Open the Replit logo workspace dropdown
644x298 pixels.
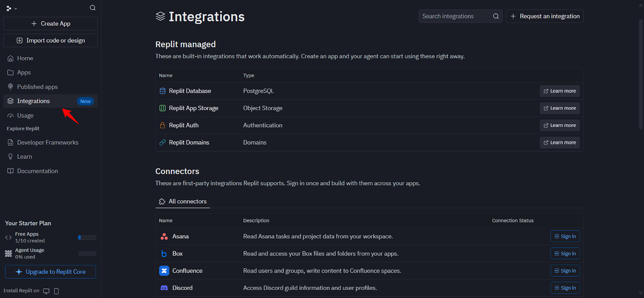click(12, 8)
